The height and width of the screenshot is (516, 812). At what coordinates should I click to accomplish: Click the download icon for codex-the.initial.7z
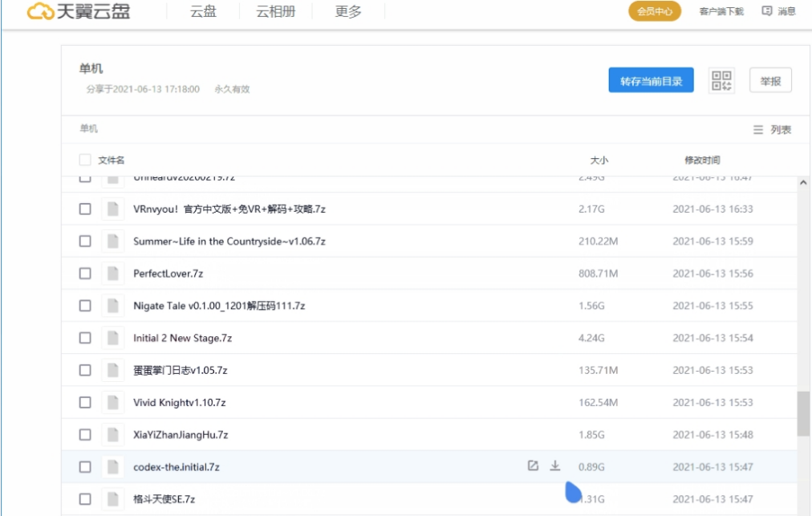pyautogui.click(x=554, y=466)
